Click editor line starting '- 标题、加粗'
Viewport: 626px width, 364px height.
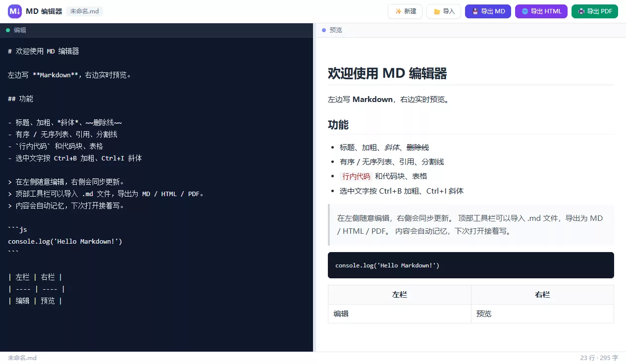pyautogui.click(x=65, y=122)
